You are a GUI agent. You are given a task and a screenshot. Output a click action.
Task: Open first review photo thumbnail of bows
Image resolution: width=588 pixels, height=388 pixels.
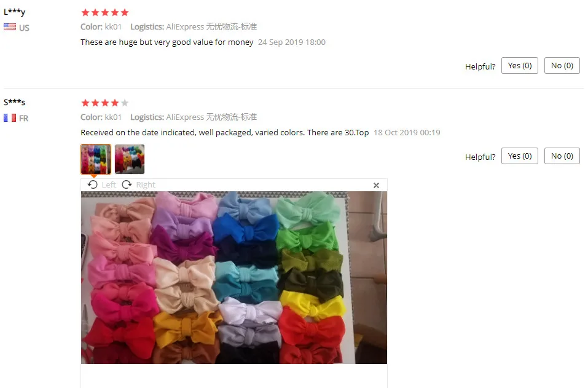tap(96, 159)
